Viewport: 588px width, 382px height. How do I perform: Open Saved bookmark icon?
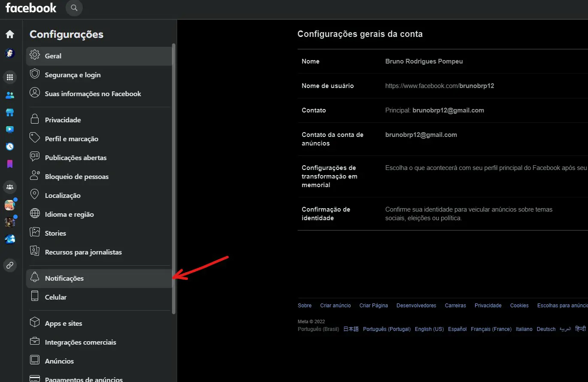[x=9, y=164]
